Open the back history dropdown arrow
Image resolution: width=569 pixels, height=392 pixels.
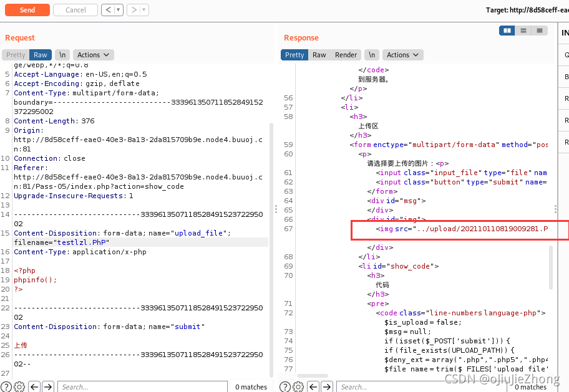pyautogui.click(x=119, y=10)
